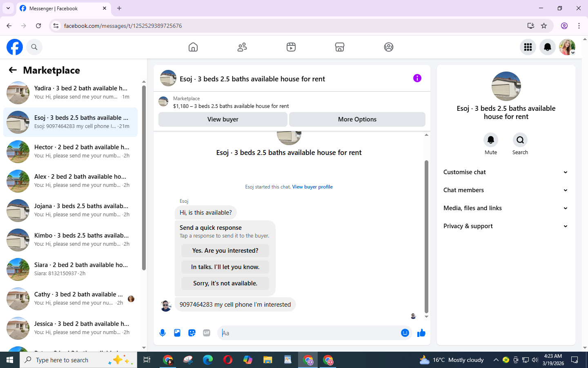Open the Menu grid icon
The width and height of the screenshot is (588, 368).
pyautogui.click(x=528, y=47)
